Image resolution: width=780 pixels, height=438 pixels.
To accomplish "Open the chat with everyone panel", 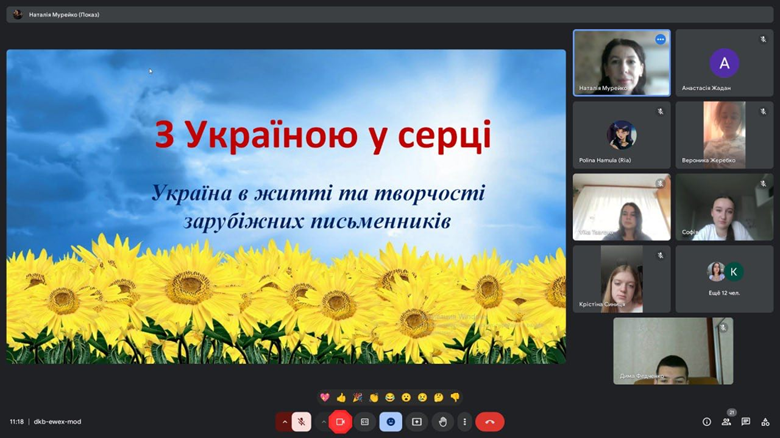I will coord(746,422).
